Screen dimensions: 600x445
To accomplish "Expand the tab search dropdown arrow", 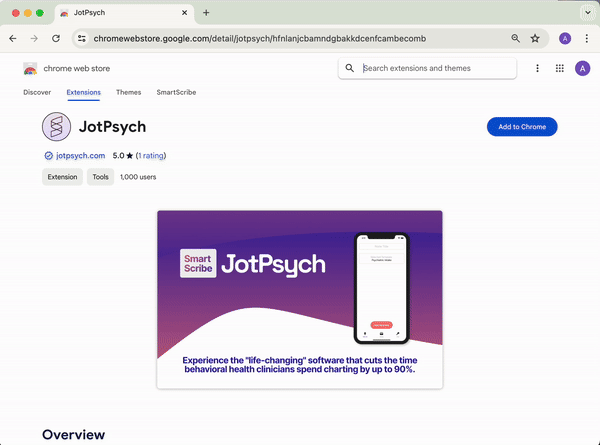I will click(587, 13).
